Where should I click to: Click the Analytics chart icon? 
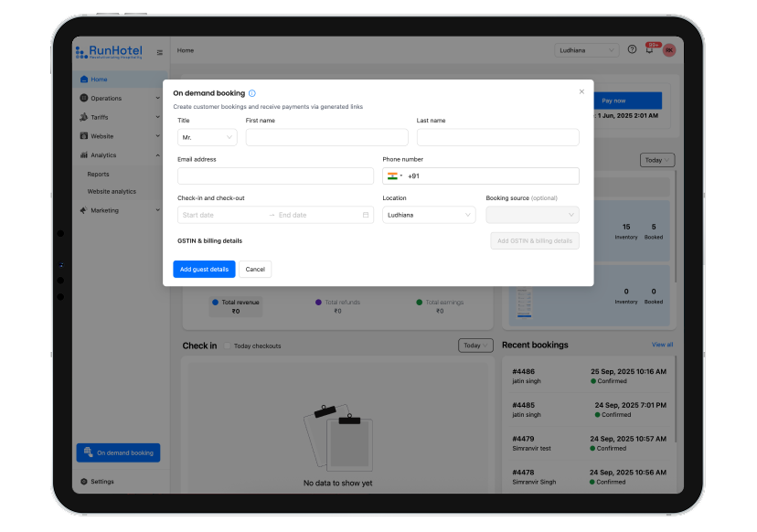(84, 155)
